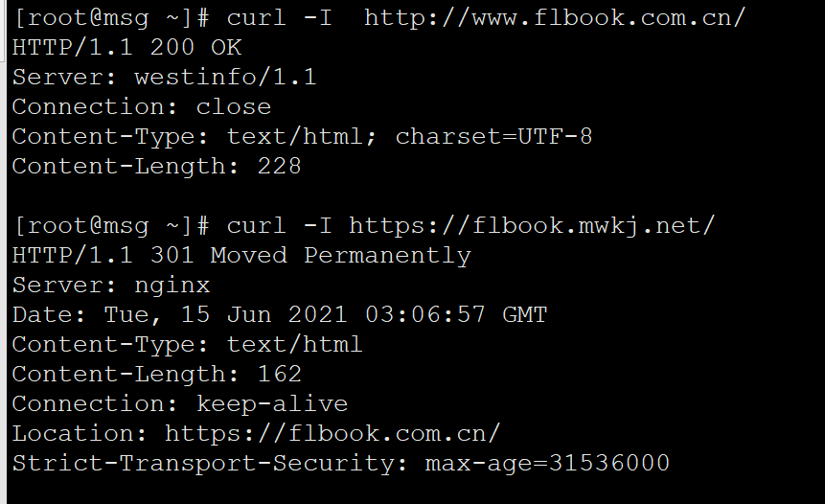
Task: Click the 'Server: westinfo/1.1' header line
Action: click(164, 78)
